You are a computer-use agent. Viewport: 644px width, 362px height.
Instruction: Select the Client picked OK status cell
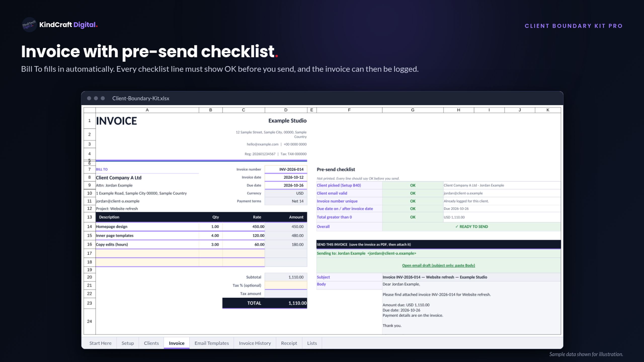(x=413, y=185)
